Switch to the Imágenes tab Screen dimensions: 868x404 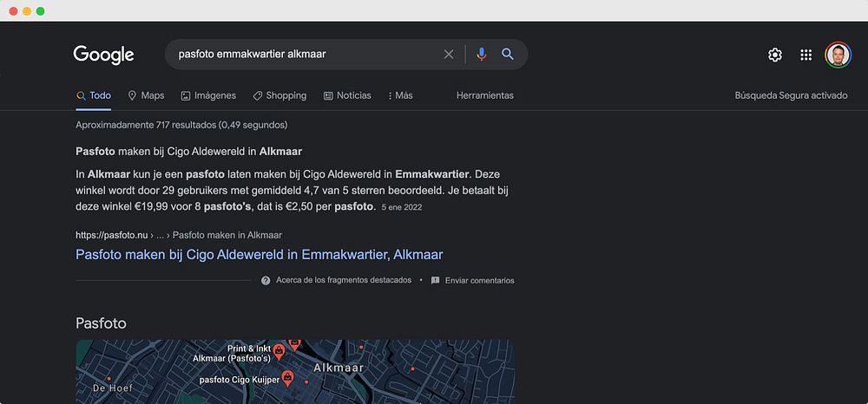coord(208,95)
